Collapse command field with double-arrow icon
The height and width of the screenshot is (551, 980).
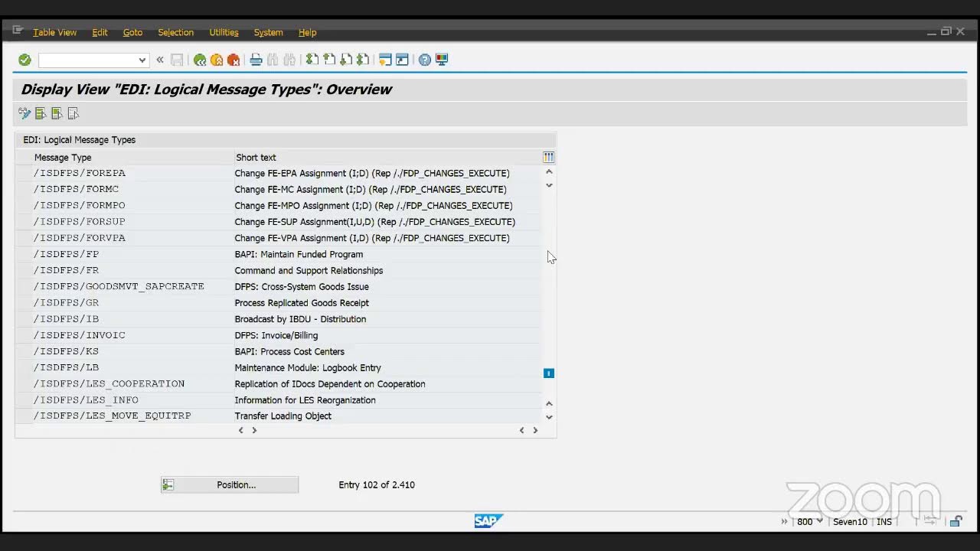click(x=160, y=60)
